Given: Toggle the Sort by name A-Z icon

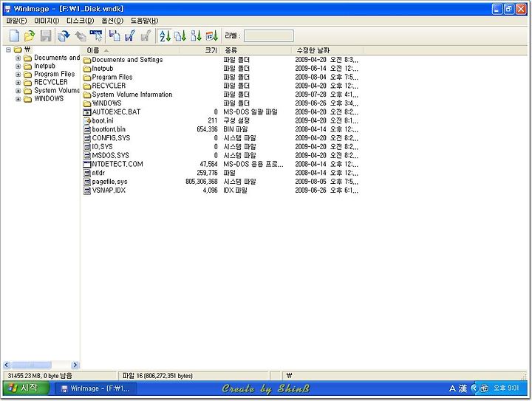Looking at the screenshot, I should [165, 35].
